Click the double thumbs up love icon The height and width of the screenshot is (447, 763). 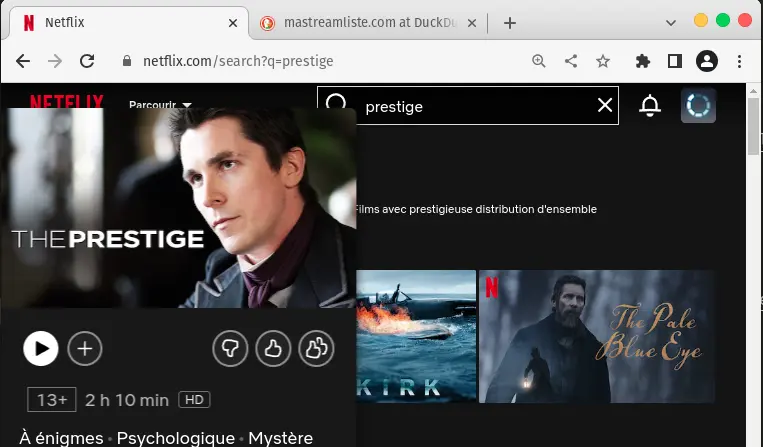(x=316, y=348)
